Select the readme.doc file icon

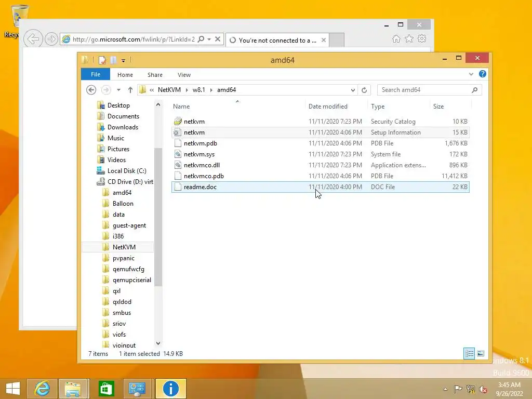(178, 187)
